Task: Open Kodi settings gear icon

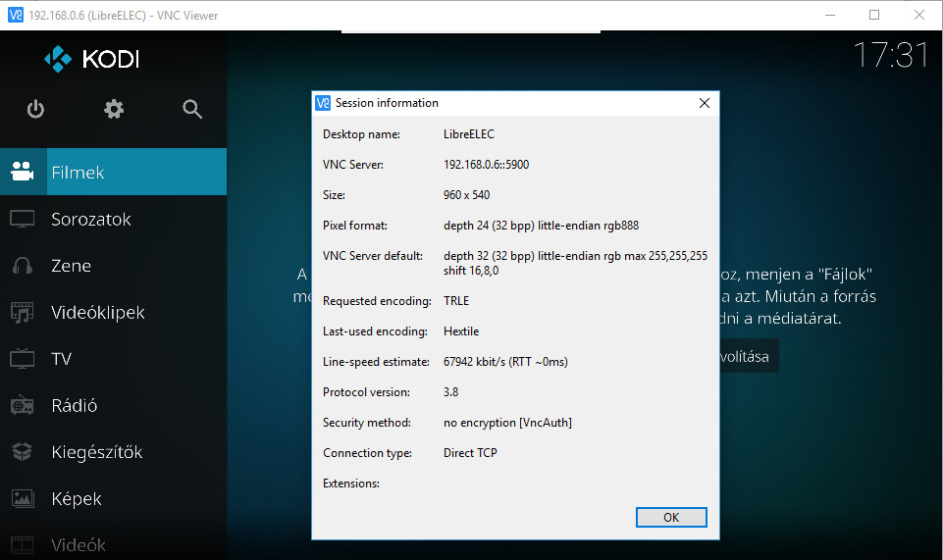Action: [114, 110]
